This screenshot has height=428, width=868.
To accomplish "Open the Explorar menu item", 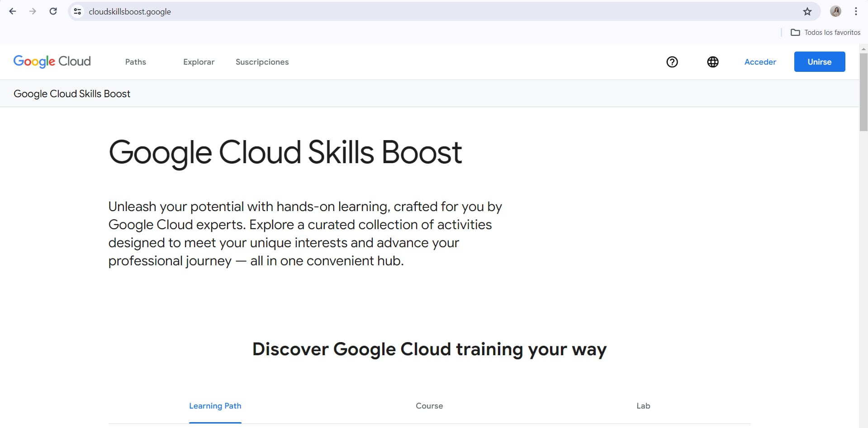I will (x=199, y=62).
